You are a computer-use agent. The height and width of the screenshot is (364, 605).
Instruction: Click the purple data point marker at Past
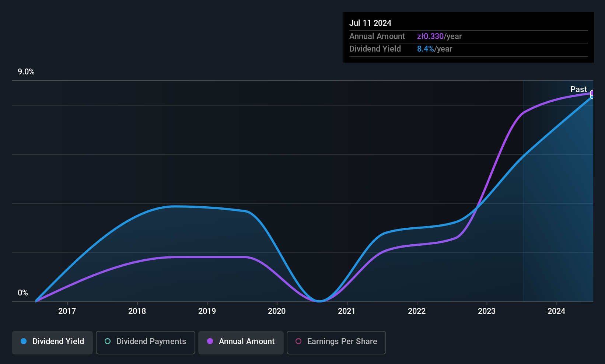593,93
